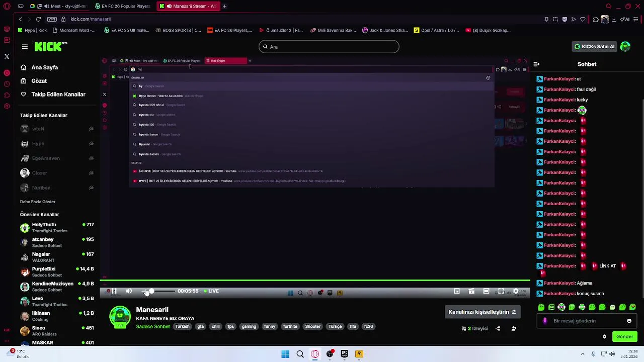Click the fortnite tag

pos(290,327)
